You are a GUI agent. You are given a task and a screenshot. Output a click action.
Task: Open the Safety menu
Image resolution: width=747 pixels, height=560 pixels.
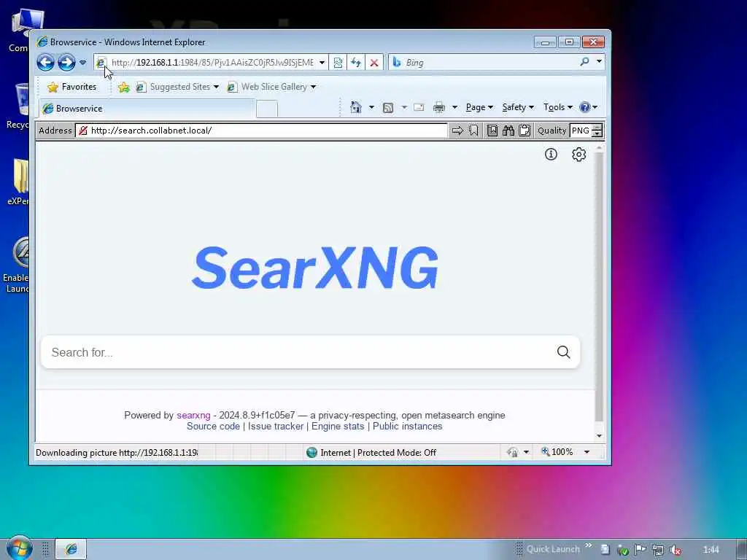point(518,107)
